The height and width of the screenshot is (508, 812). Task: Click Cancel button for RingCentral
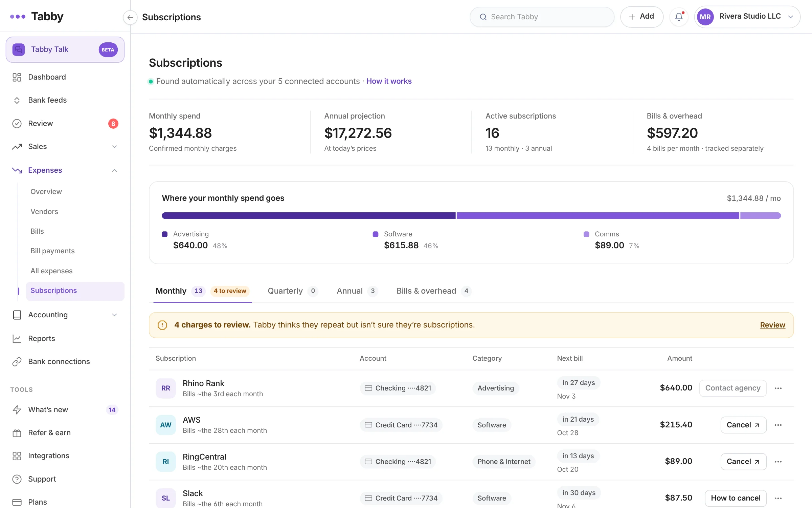tap(743, 462)
